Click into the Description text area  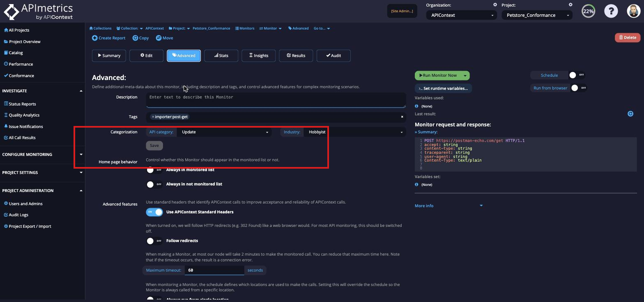(276, 100)
